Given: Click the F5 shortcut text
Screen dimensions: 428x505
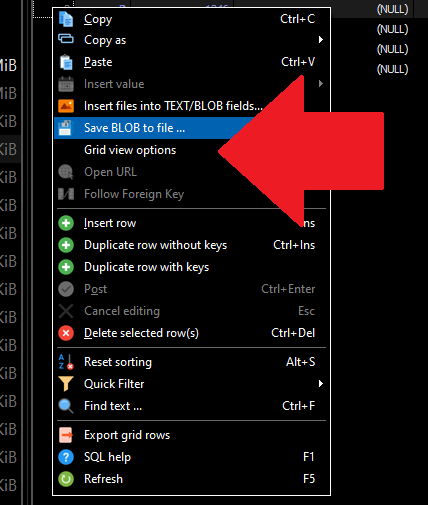Looking at the screenshot, I should pyautogui.click(x=309, y=479).
